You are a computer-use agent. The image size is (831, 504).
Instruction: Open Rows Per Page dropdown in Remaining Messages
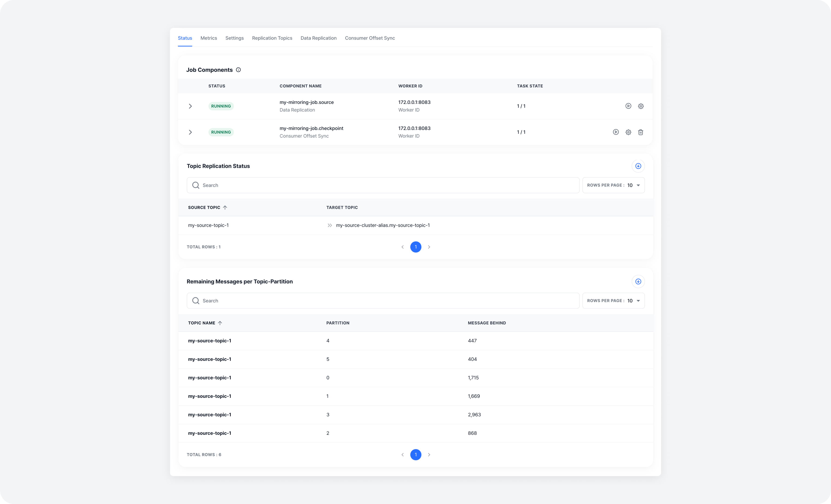(613, 301)
